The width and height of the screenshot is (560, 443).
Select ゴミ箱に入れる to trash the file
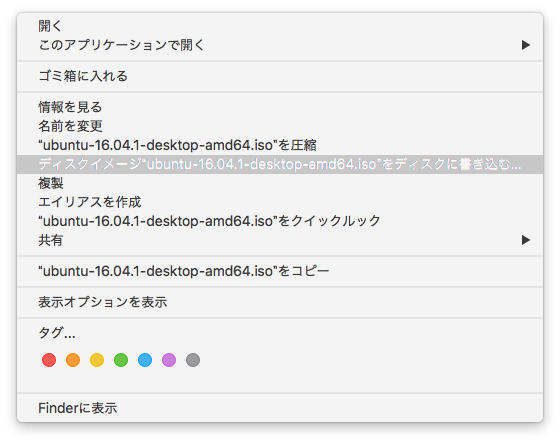click(x=280, y=76)
